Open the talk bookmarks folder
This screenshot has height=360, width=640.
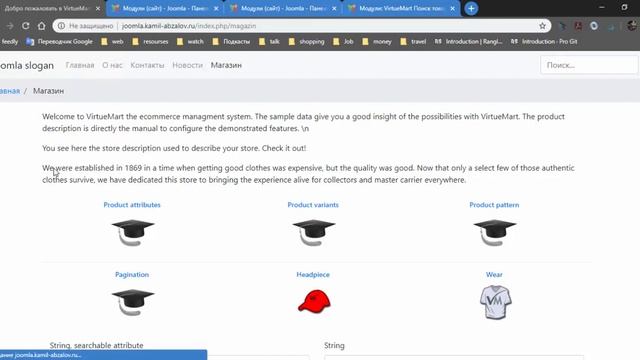point(269,41)
